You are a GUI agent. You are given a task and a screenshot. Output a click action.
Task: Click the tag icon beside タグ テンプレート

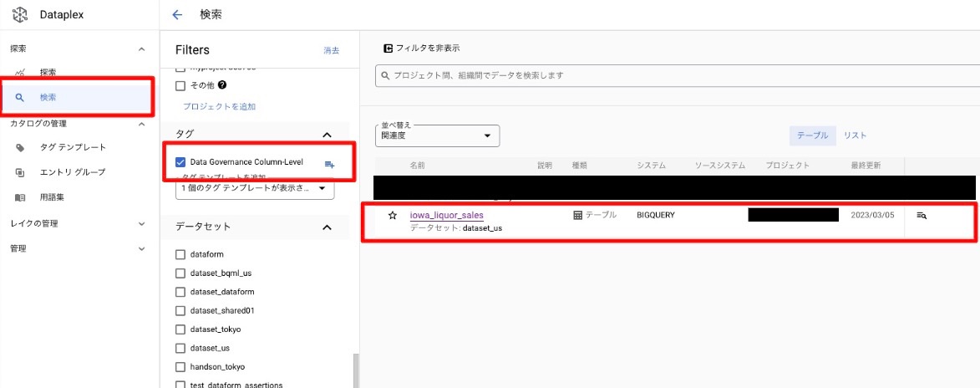20,148
